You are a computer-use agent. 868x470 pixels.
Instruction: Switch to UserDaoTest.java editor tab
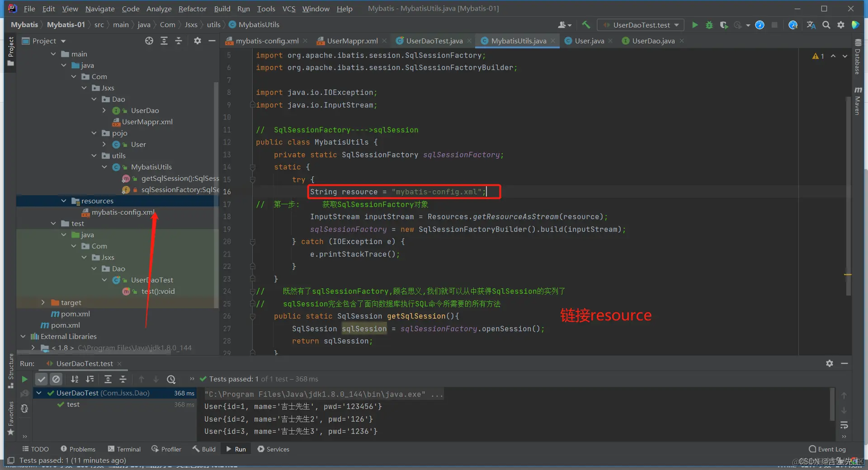click(x=434, y=41)
